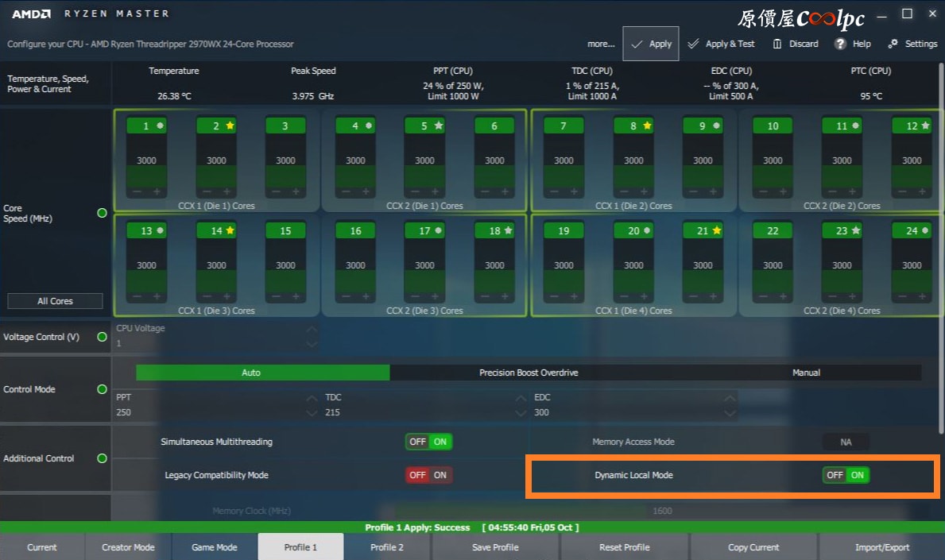The width and height of the screenshot is (945, 560).
Task: Switch to the Current tab
Action: 41,546
